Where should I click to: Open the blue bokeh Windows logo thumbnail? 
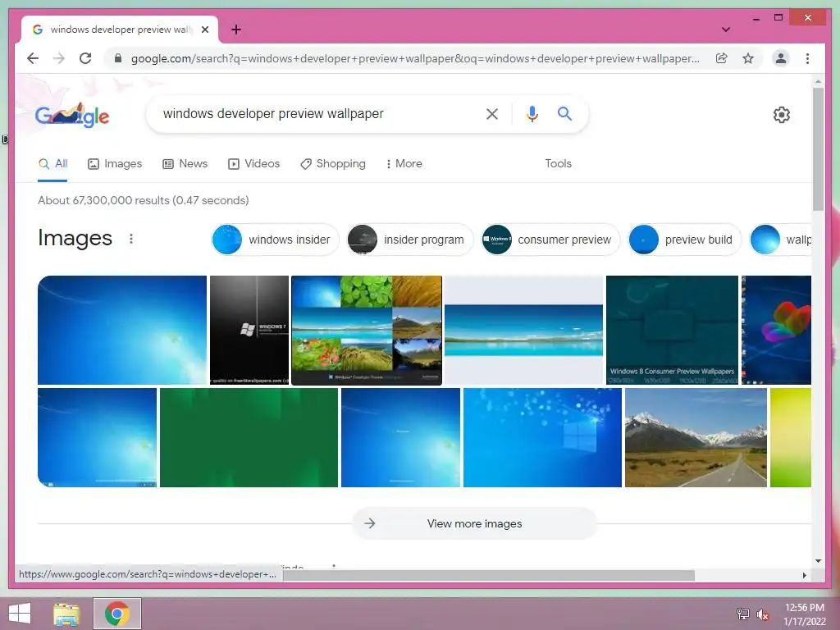point(543,438)
